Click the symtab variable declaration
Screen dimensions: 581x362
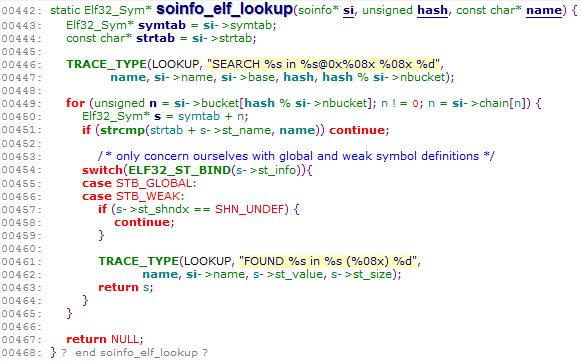[x=162, y=26]
